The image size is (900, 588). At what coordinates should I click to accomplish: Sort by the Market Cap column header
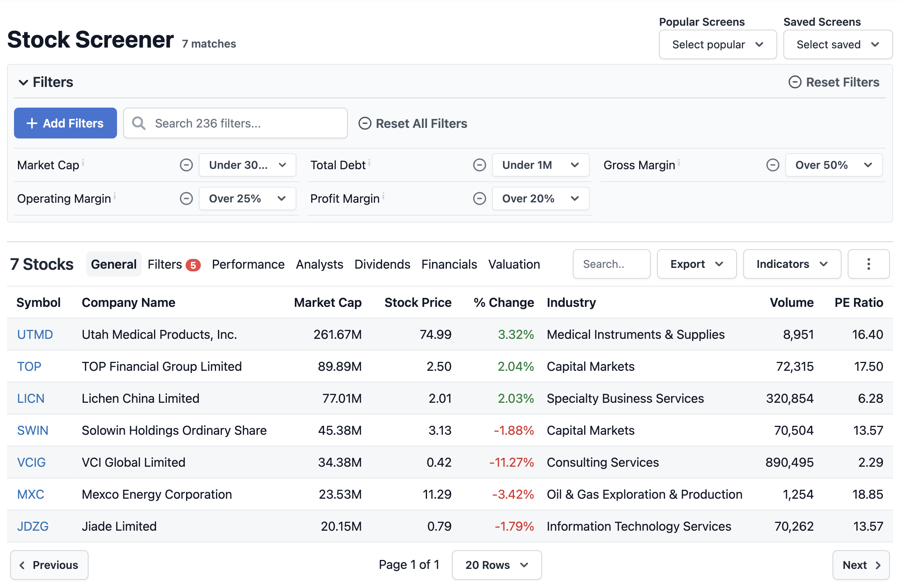pyautogui.click(x=328, y=303)
